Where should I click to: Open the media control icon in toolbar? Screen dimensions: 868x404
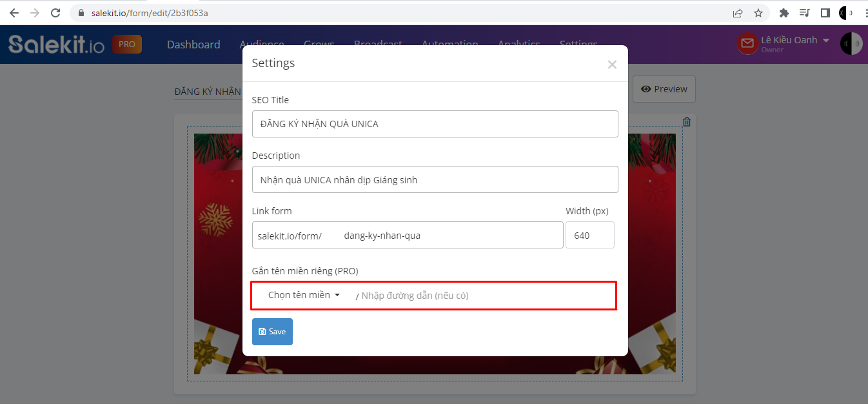click(x=804, y=13)
